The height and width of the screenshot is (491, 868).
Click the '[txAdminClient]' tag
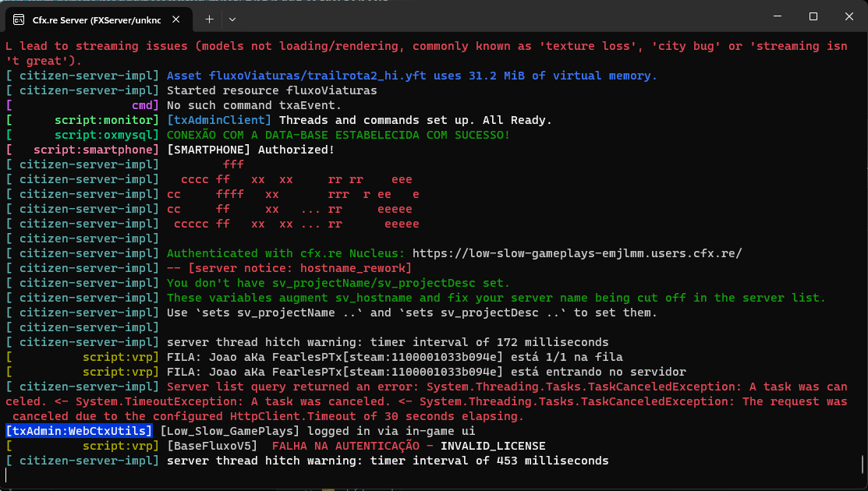pyautogui.click(x=219, y=120)
